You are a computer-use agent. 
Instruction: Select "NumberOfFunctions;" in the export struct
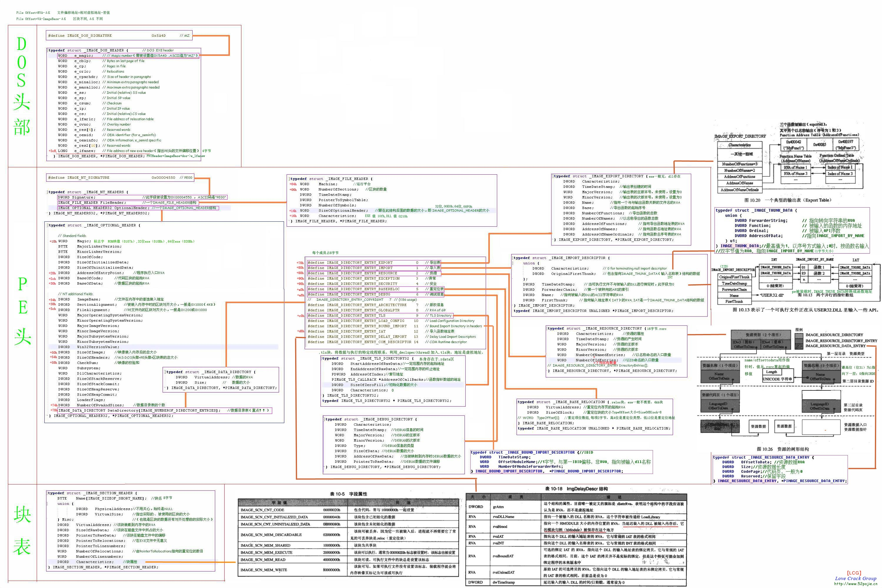click(x=603, y=213)
